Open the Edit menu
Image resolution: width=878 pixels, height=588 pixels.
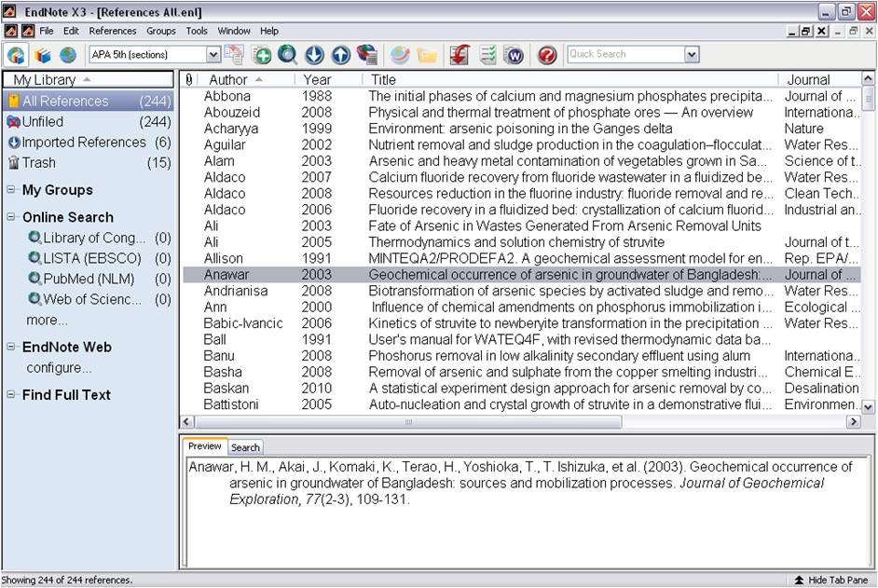71,31
